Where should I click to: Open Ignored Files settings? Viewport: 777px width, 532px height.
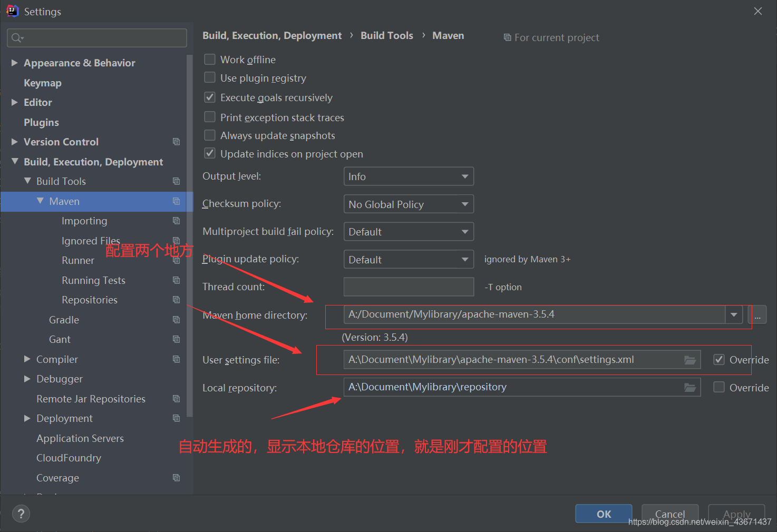coord(91,241)
